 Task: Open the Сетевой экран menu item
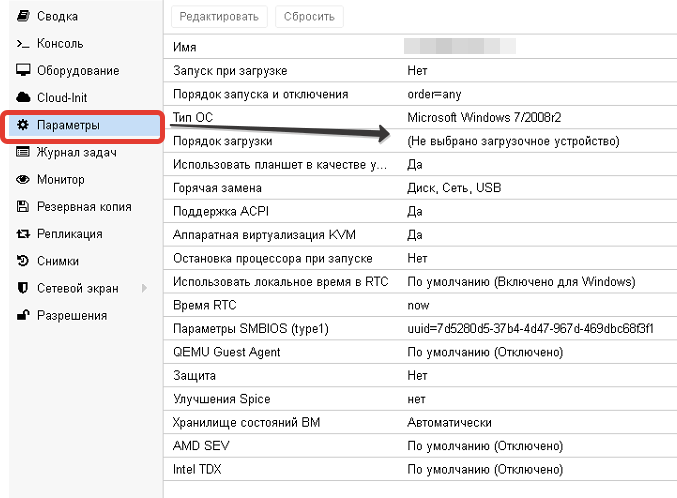coord(77,289)
